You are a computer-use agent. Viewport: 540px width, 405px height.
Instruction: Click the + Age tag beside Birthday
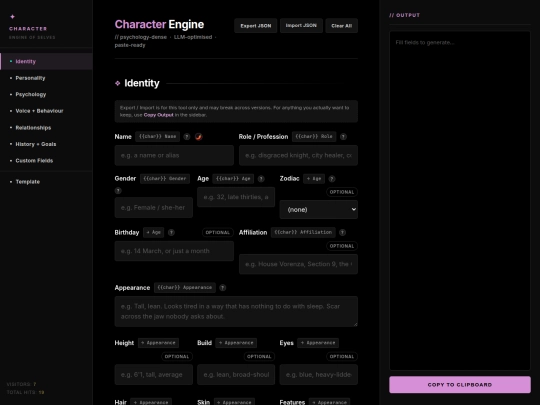click(154, 232)
